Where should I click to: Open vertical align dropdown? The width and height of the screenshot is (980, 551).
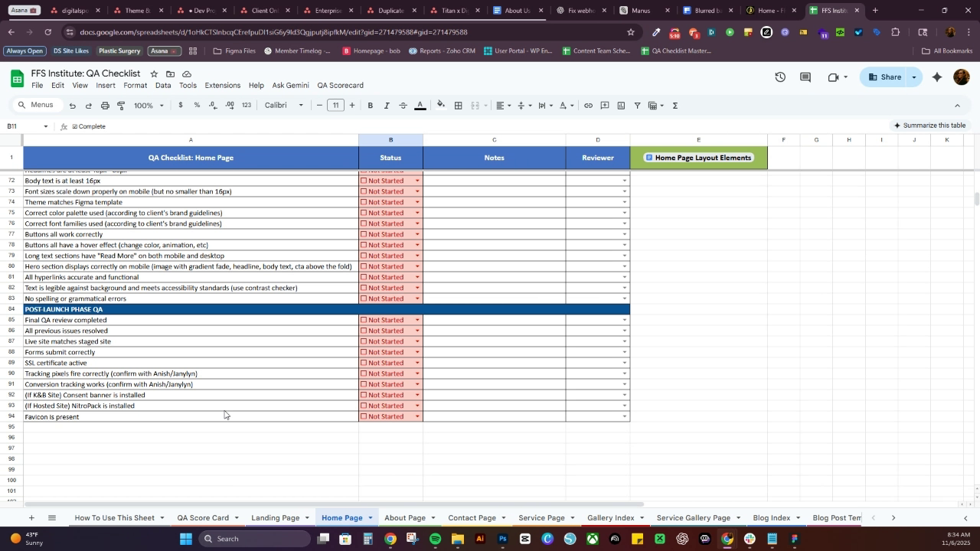tap(524, 106)
